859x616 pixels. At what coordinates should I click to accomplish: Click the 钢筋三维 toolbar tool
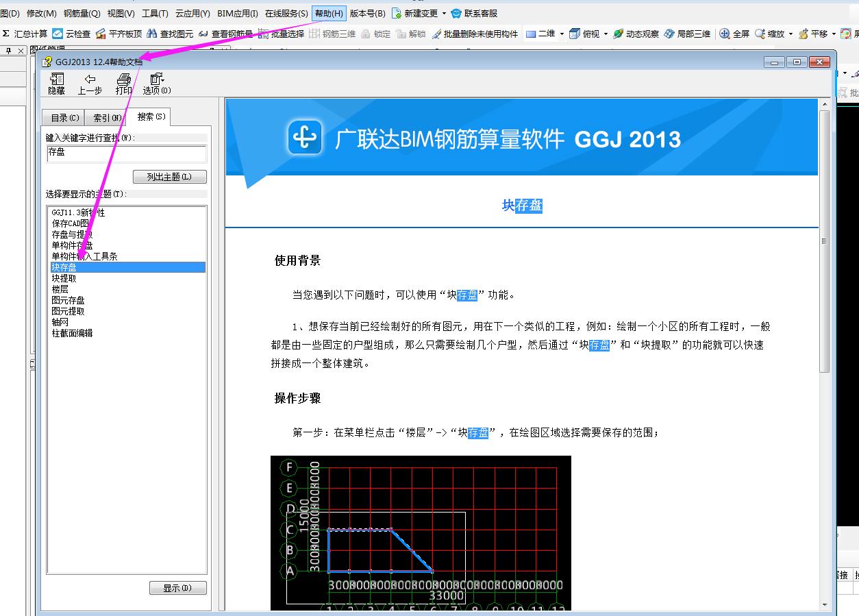point(332,34)
